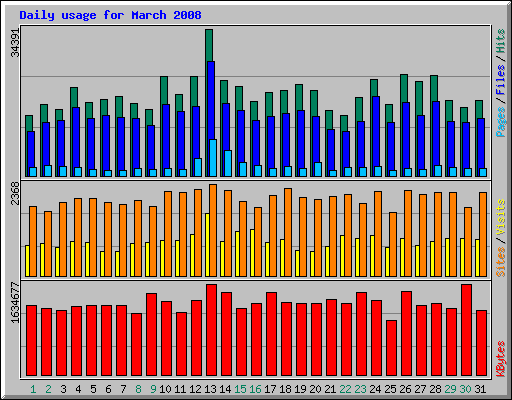Click day label 3 on x-axis
The width and height of the screenshot is (512, 400).
point(63,389)
